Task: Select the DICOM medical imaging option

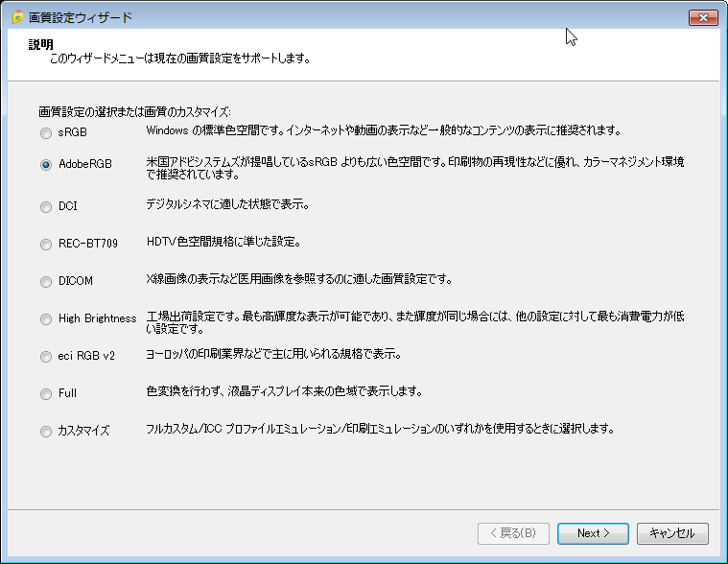Action: coord(46,282)
